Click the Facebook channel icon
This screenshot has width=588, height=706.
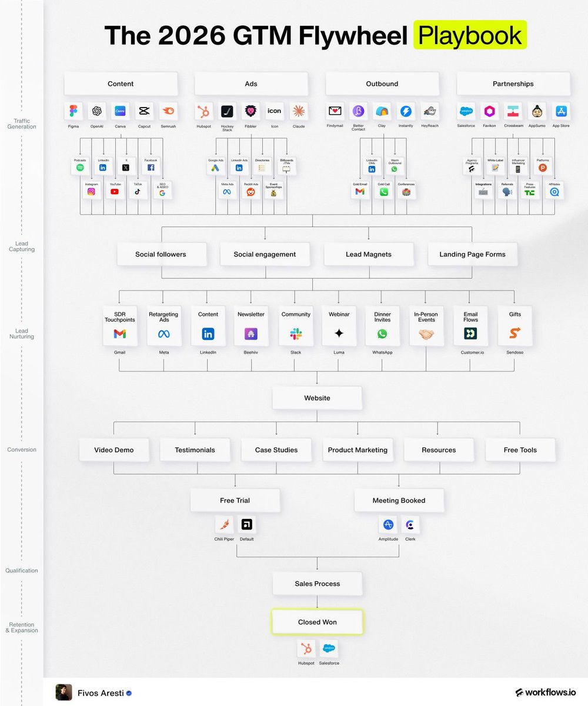click(x=151, y=168)
